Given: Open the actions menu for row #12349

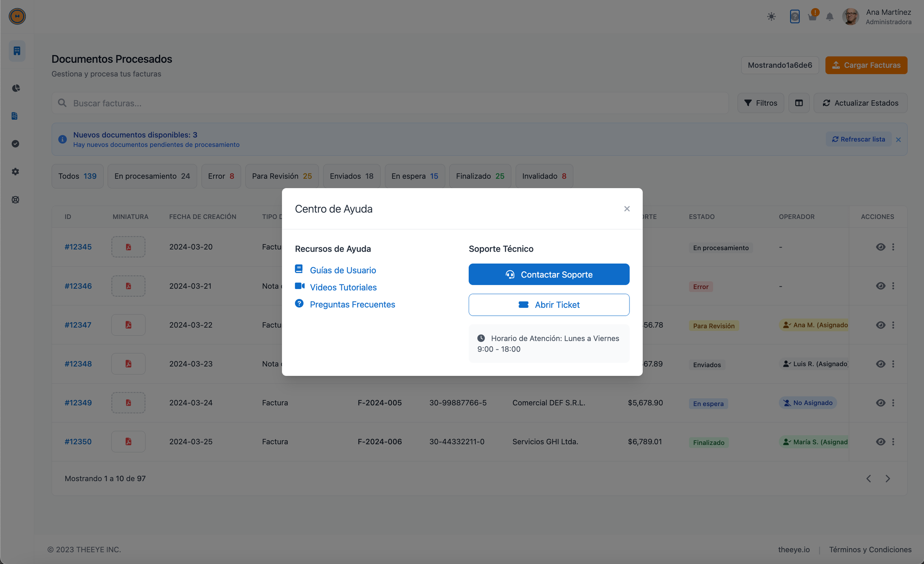Looking at the screenshot, I should click(893, 403).
